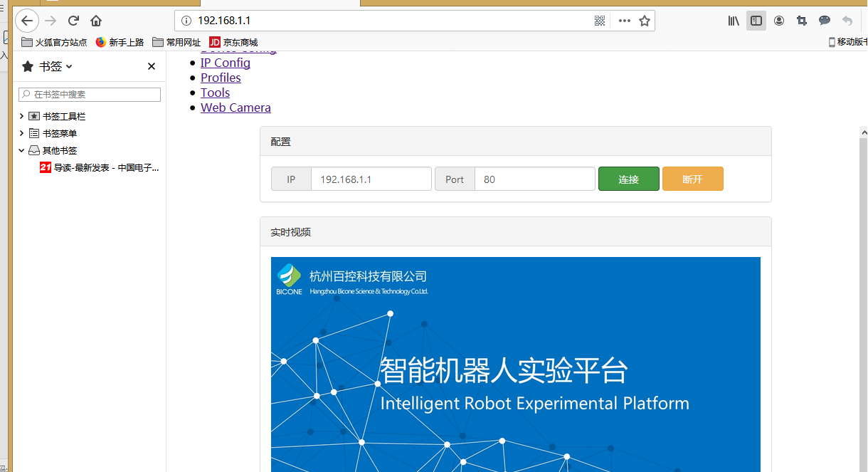Image resolution: width=868 pixels, height=472 pixels.
Task: Click the address bar URL
Action: [x=224, y=21]
